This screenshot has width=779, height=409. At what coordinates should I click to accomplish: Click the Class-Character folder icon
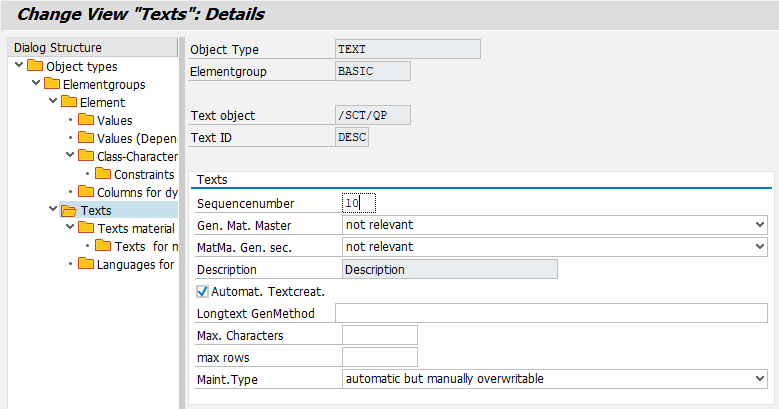86,156
